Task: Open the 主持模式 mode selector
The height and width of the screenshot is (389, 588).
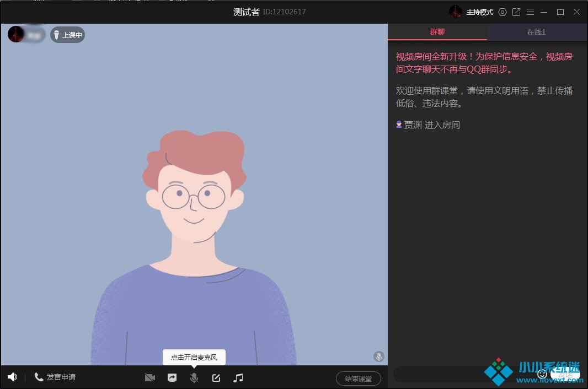Action: pyautogui.click(x=479, y=12)
